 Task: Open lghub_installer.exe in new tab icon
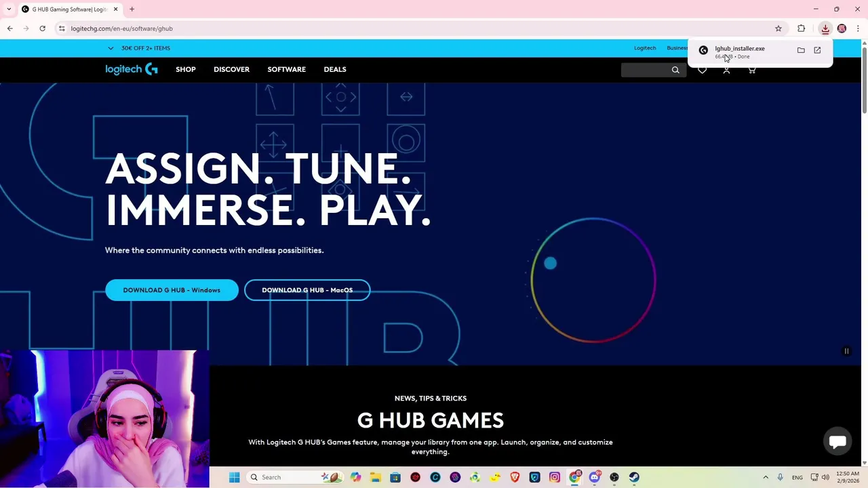click(x=817, y=50)
